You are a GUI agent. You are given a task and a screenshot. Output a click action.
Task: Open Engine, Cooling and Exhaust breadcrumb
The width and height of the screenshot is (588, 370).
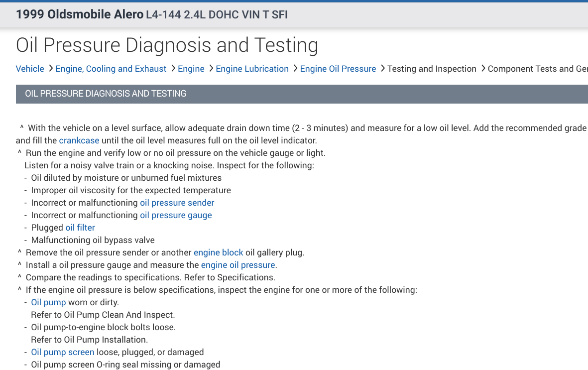tap(111, 69)
